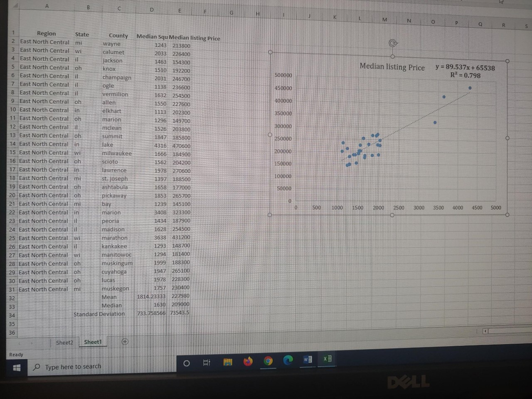Screen dimensions: 532x399
Task: Select row 14 header
Action: (12, 144)
